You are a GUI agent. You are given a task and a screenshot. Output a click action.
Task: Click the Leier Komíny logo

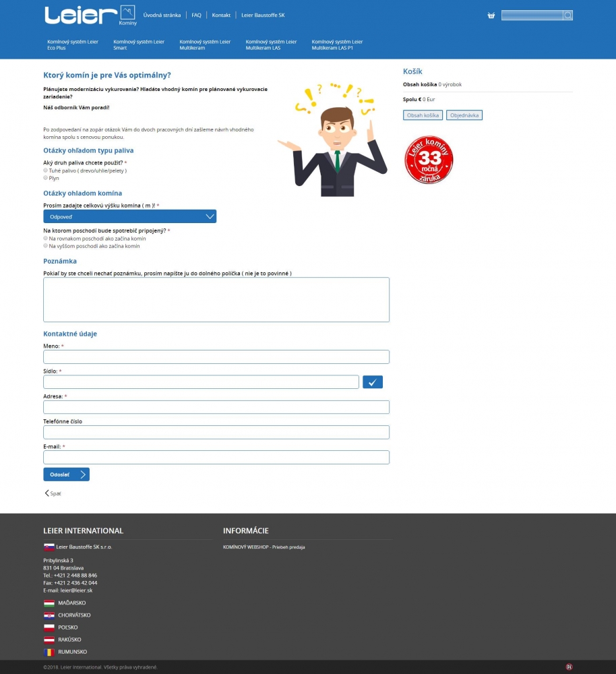coord(90,16)
